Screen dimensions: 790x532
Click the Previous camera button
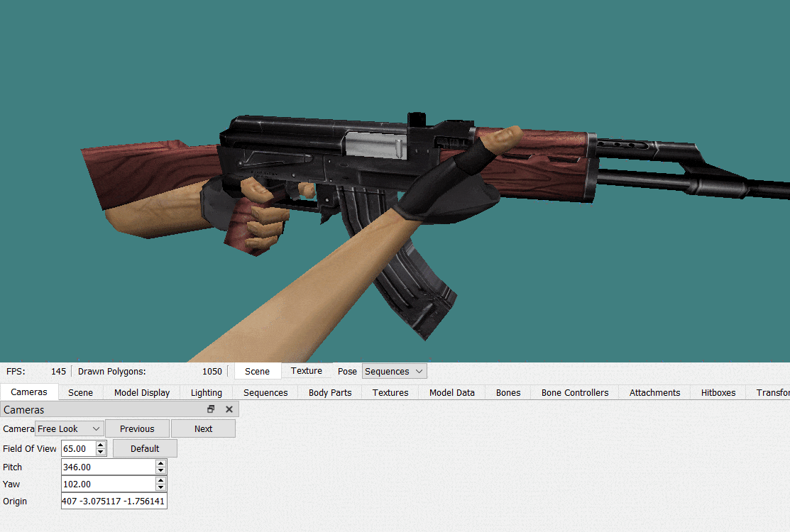137,429
